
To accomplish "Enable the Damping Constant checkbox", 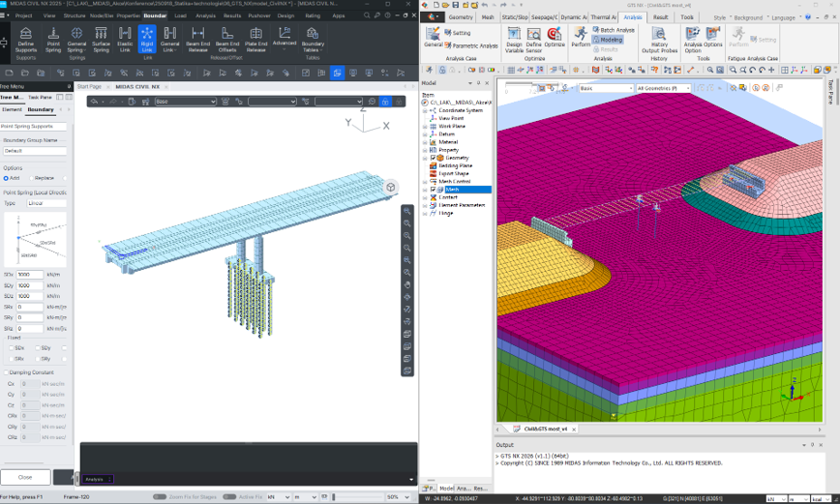I will [x=4, y=372].
